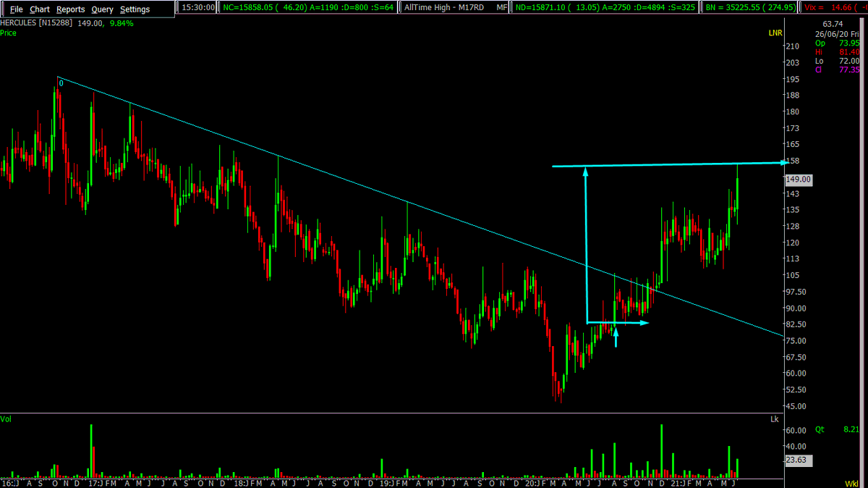Click the 158 price axis label
Screen dimensions: 868x488
792,161
